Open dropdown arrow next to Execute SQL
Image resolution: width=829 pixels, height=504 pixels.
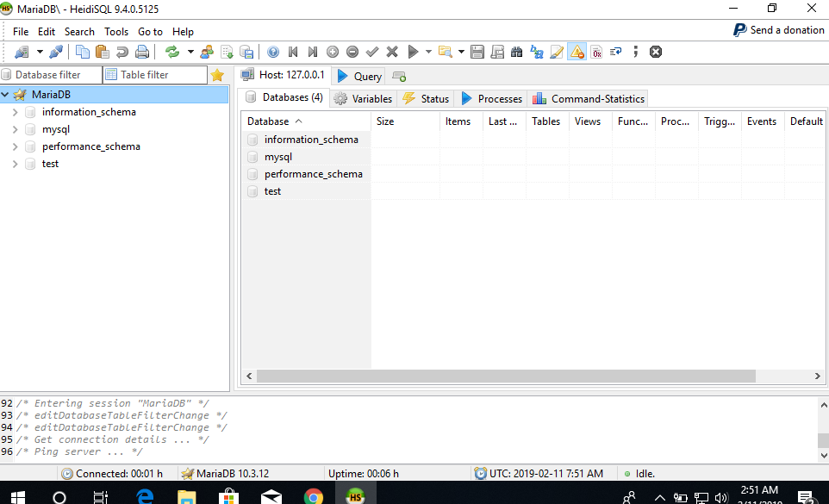(428, 52)
